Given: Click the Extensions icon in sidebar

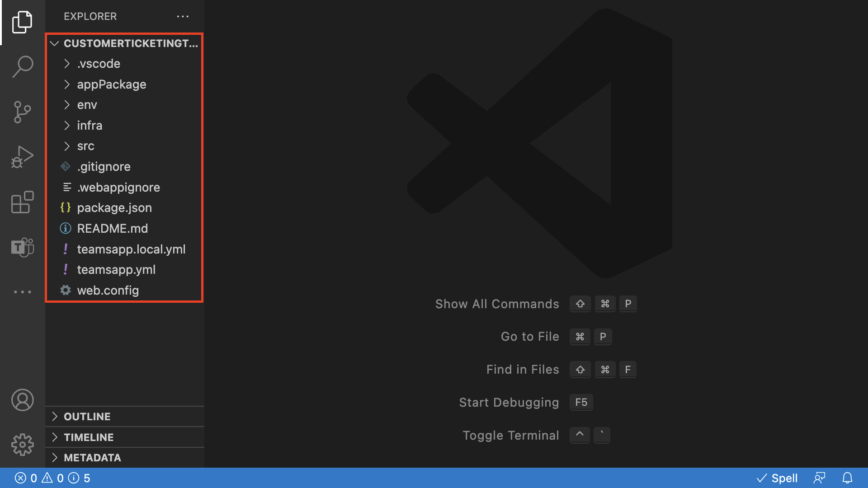Looking at the screenshot, I should tap(22, 202).
